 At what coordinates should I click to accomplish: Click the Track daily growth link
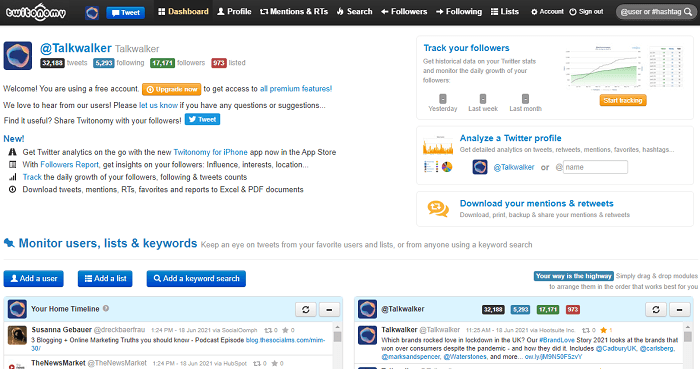click(x=32, y=177)
